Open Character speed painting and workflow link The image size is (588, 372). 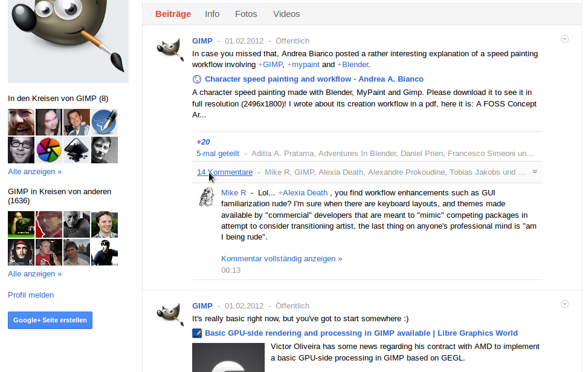pyautogui.click(x=314, y=79)
